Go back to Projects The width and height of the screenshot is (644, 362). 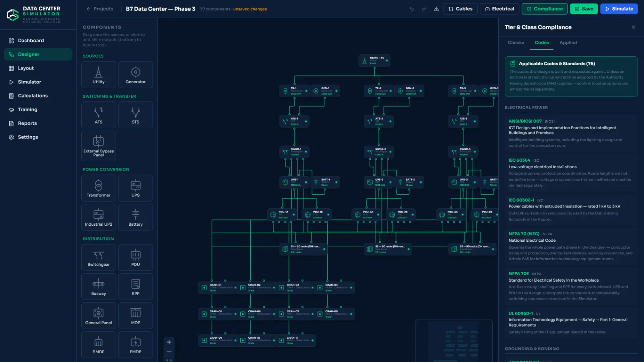click(x=100, y=9)
